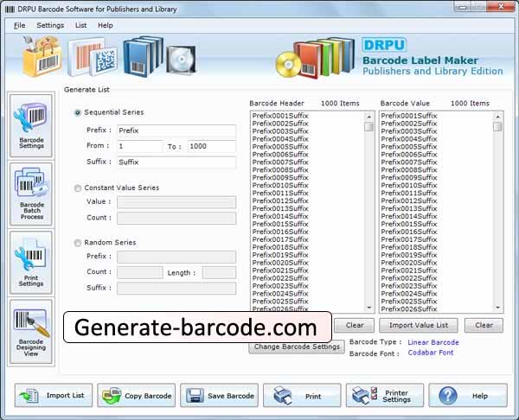
Task: Click the Random Series Prefix field
Action: tap(176, 257)
